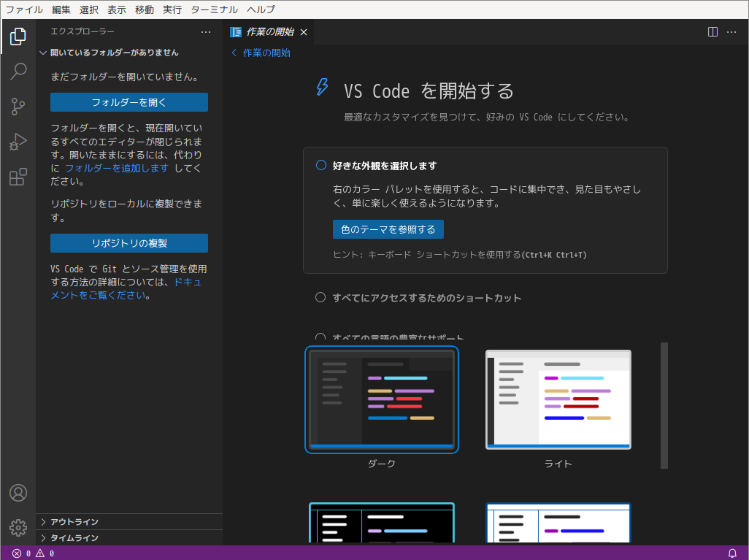The image size is (749, 560).
Task: Switch to the 作業の開始 editor tab
Action: pyautogui.click(x=269, y=32)
